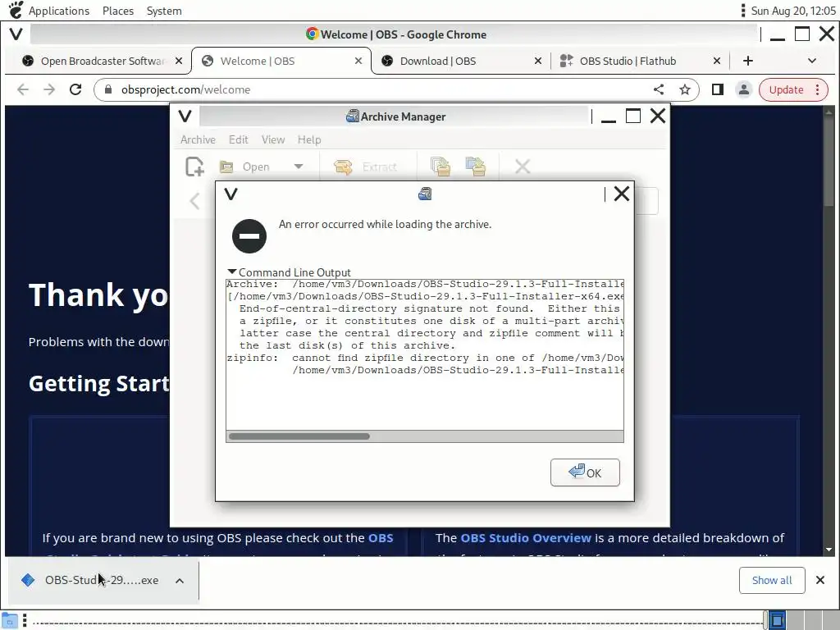This screenshot has width=840, height=630.
Task: Click the share page icon in address bar
Action: (x=659, y=89)
